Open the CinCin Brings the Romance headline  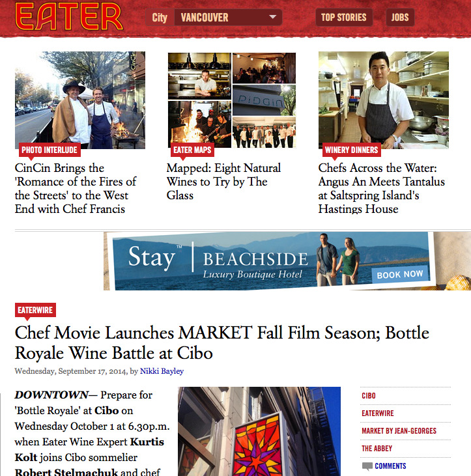point(76,188)
